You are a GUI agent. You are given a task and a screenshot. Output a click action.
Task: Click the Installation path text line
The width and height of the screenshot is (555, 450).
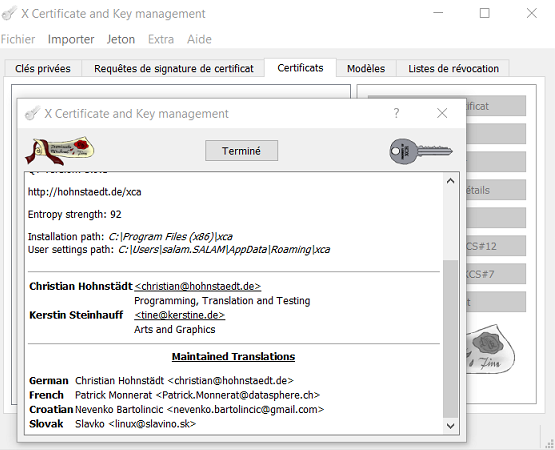pos(130,237)
